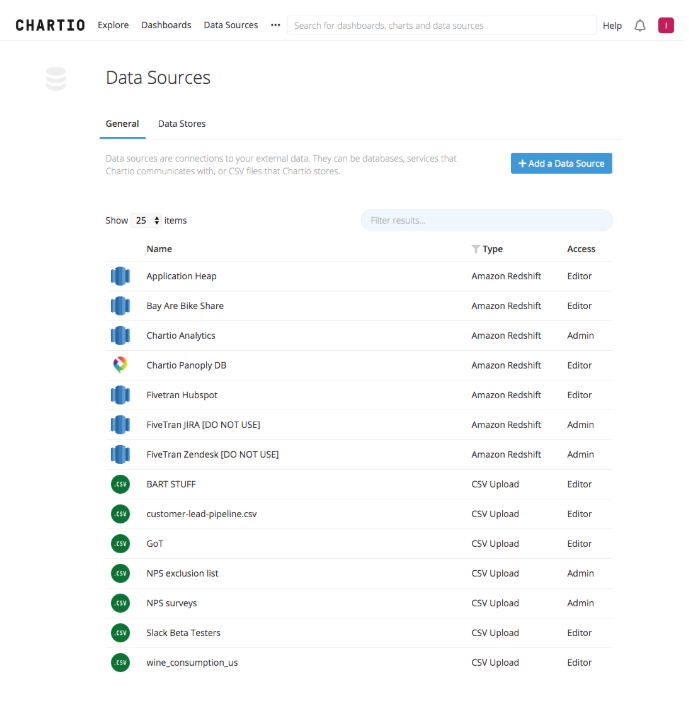Open the BART STUFF data source
Screen dimensions: 689x710
(x=171, y=485)
